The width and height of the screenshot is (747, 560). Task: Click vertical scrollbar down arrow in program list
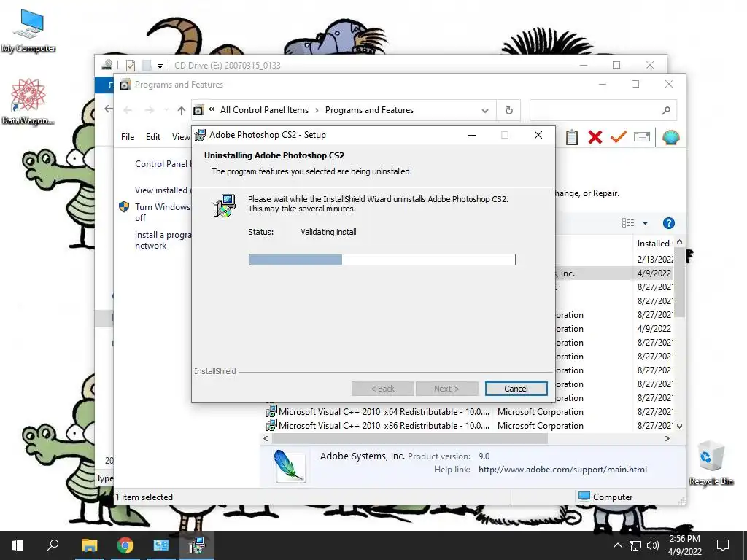click(x=680, y=426)
